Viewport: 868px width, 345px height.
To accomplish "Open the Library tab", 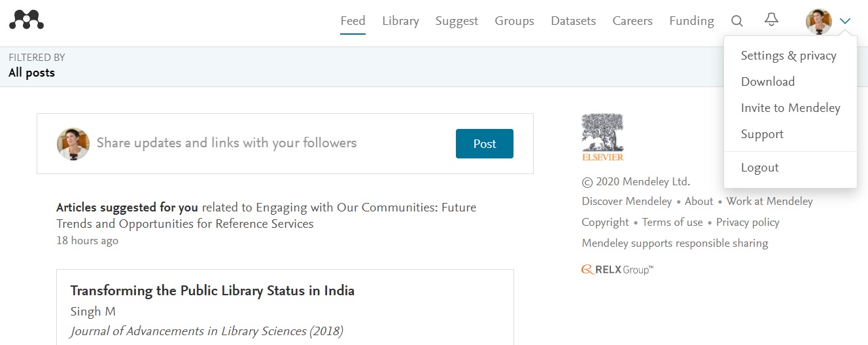I will tap(400, 21).
